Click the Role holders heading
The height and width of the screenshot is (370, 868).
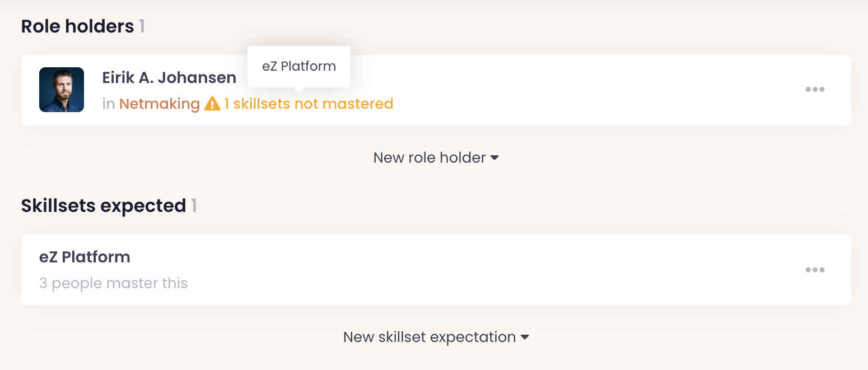coord(77,26)
